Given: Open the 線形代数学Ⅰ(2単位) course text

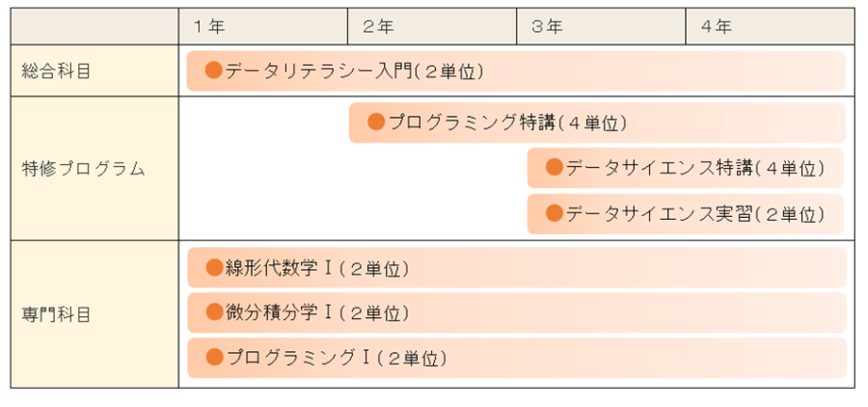Looking at the screenshot, I should click(317, 268).
